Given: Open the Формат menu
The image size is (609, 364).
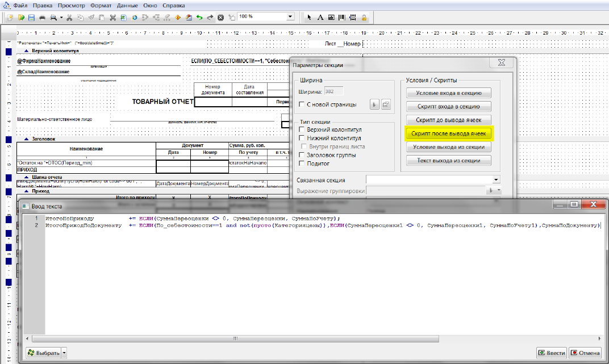Looking at the screenshot, I should tap(101, 6).
